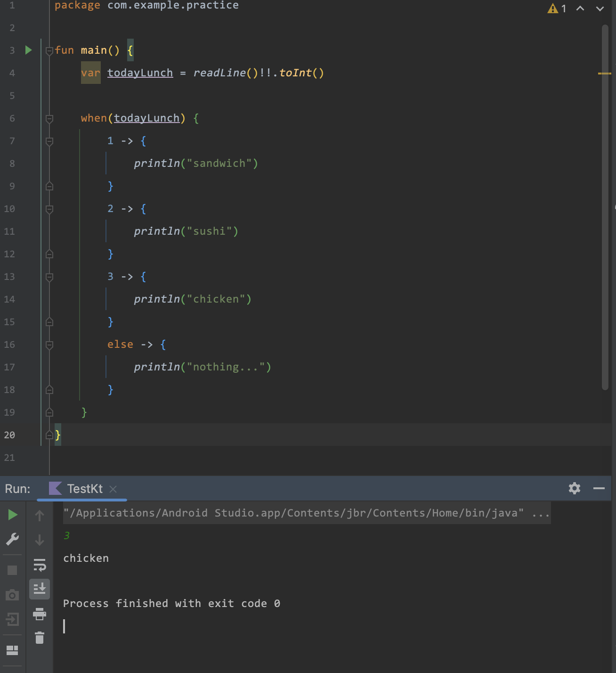The height and width of the screenshot is (673, 616).
Task: Collapse the when block fold at line 6
Action: [x=49, y=118]
